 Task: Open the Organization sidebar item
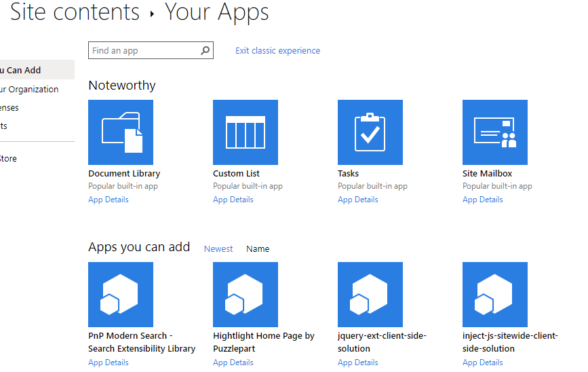point(29,90)
